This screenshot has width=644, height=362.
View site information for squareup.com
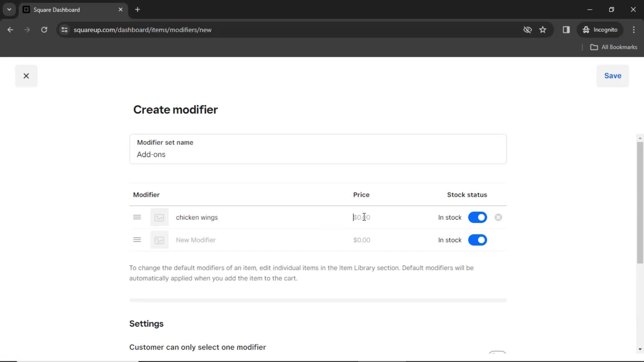(64, 30)
